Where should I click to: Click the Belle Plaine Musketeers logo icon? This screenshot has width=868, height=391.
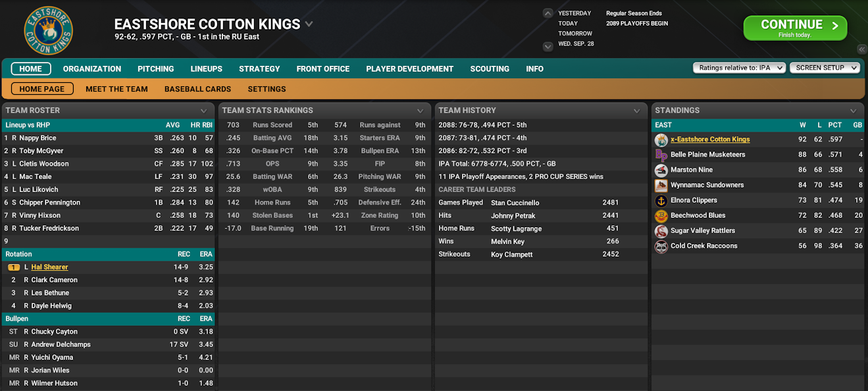pyautogui.click(x=661, y=155)
